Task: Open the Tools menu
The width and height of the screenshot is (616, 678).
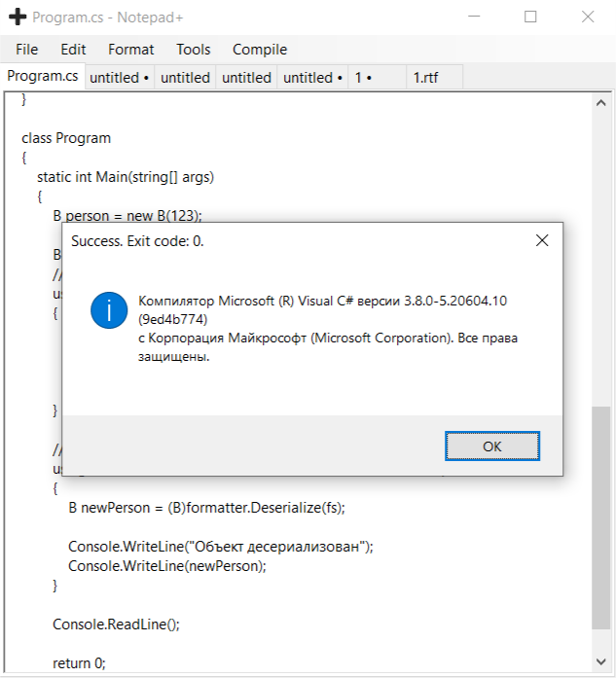Action: click(x=193, y=50)
